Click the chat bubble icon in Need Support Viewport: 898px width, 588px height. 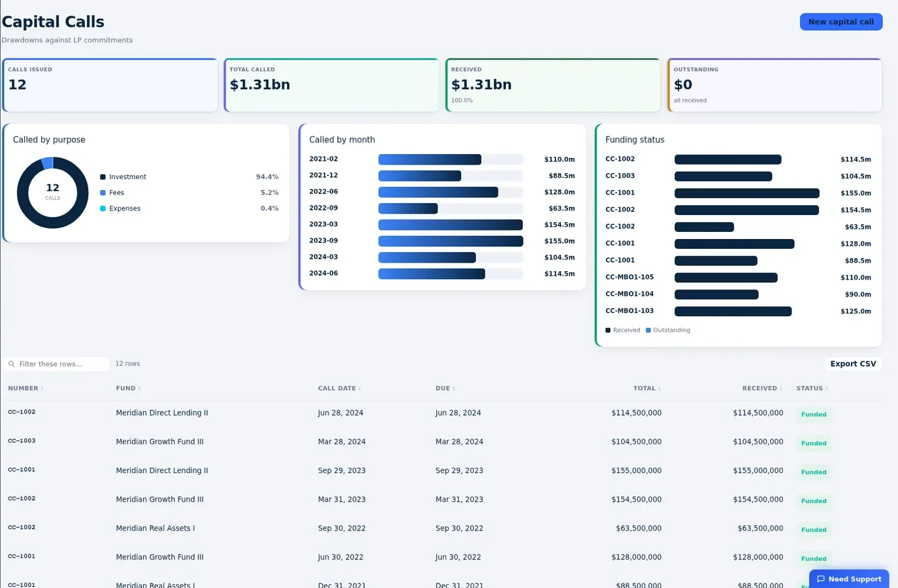click(x=821, y=579)
